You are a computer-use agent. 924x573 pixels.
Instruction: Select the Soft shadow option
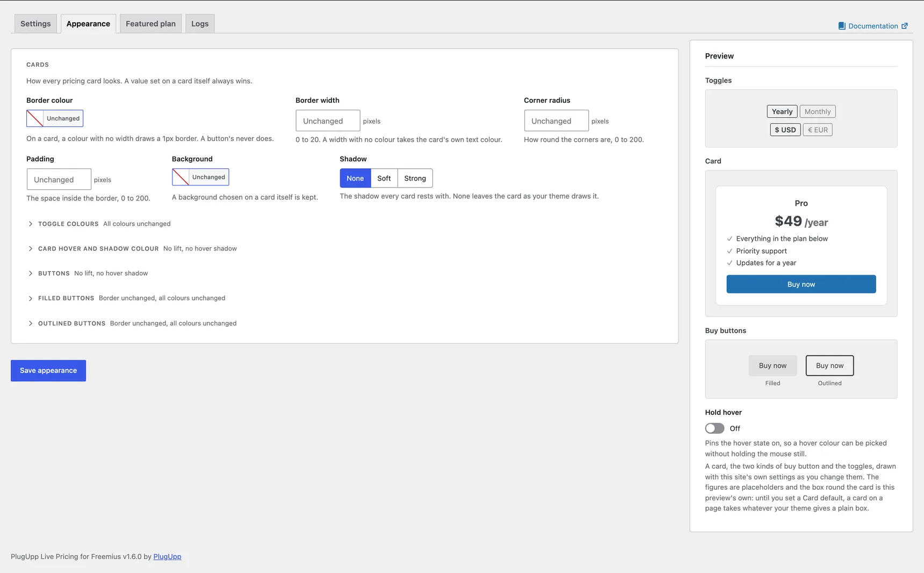click(x=384, y=178)
